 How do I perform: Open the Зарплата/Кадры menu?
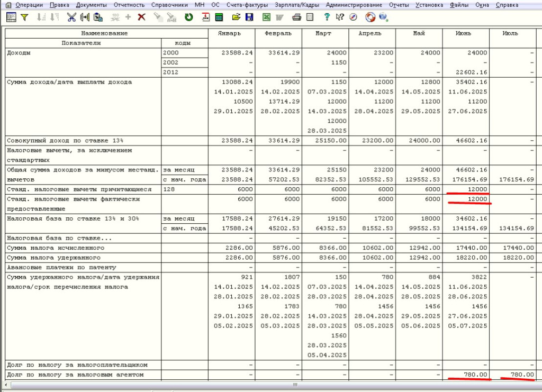click(297, 5)
